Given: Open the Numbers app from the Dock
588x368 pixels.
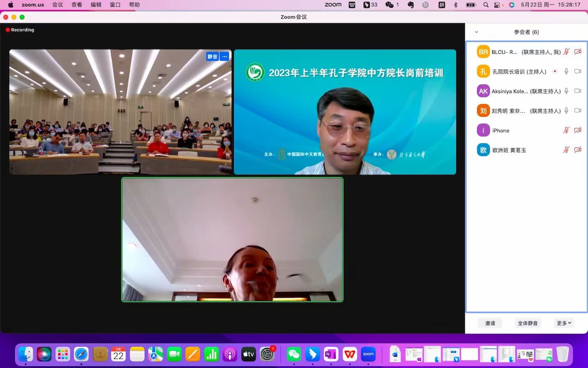Looking at the screenshot, I should click(211, 354).
